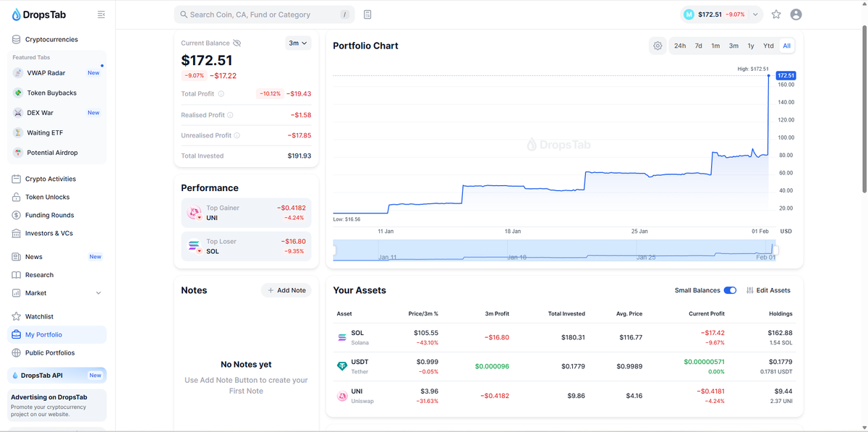The width and height of the screenshot is (868, 432).
Task: Select the 24h chart range
Action: point(680,46)
